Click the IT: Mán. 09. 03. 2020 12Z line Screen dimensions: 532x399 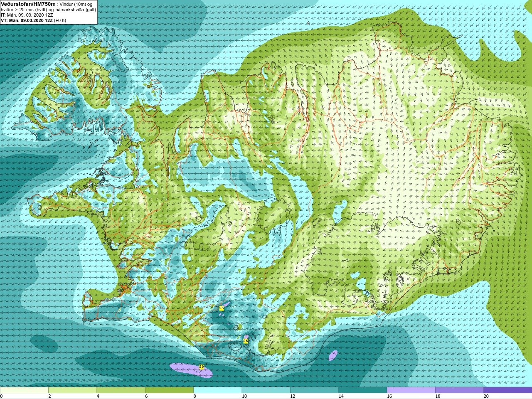27,15
